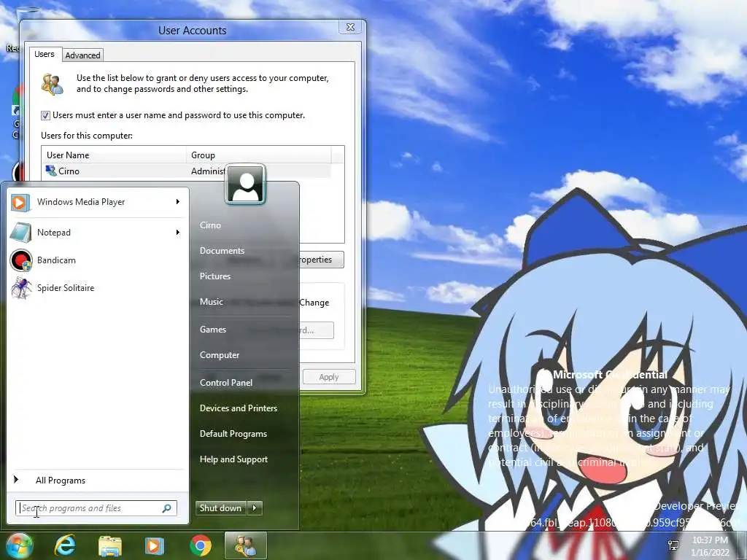Image resolution: width=747 pixels, height=560 pixels.
Task: Open Windows Media Player on taskbar
Action: [x=155, y=545]
